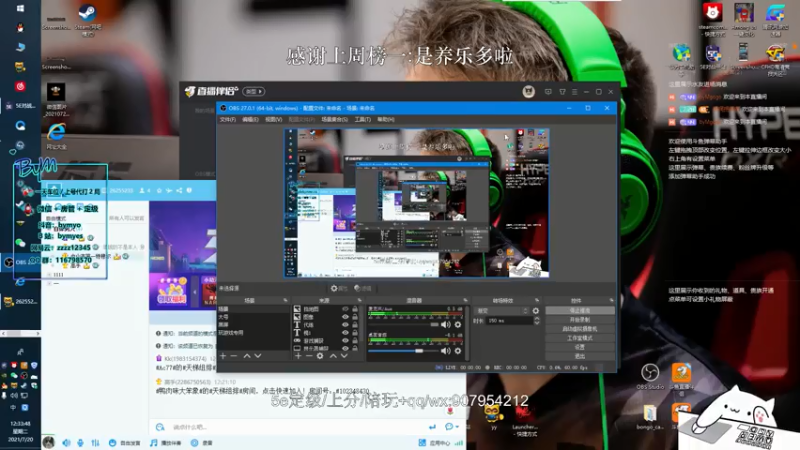Click user avatar in 直播伴侣 titlebar
Viewport: 800px width, 450px height.
click(529, 91)
